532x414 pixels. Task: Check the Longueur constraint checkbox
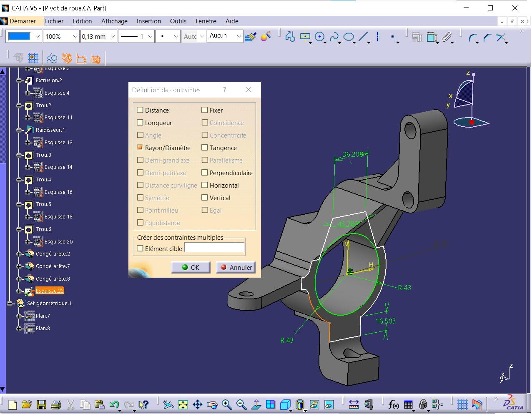(x=140, y=123)
